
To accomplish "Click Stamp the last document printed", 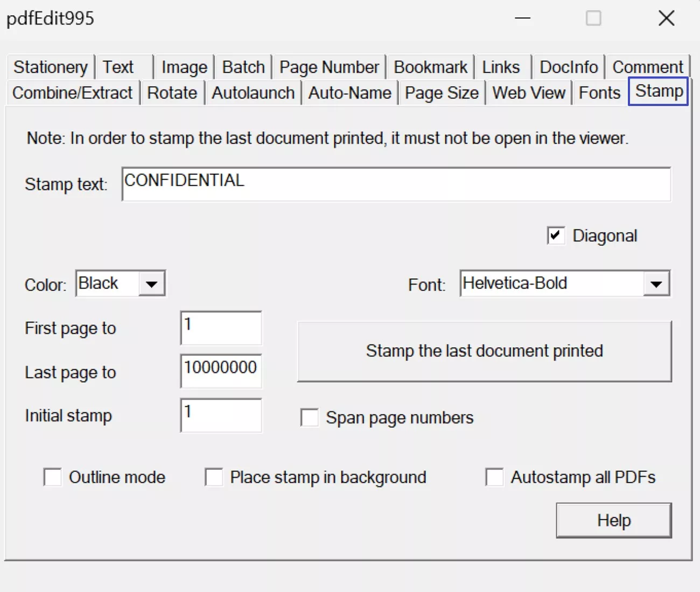I will (x=484, y=351).
